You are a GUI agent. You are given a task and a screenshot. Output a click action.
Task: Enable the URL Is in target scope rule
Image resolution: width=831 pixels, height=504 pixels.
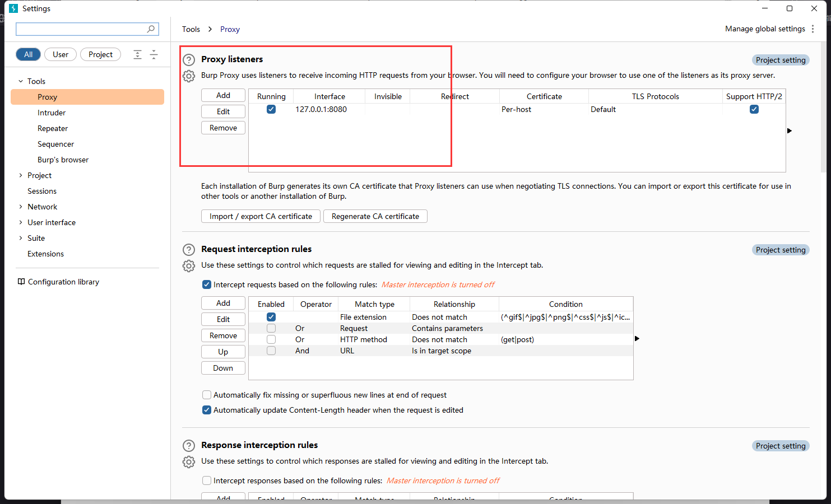point(271,351)
